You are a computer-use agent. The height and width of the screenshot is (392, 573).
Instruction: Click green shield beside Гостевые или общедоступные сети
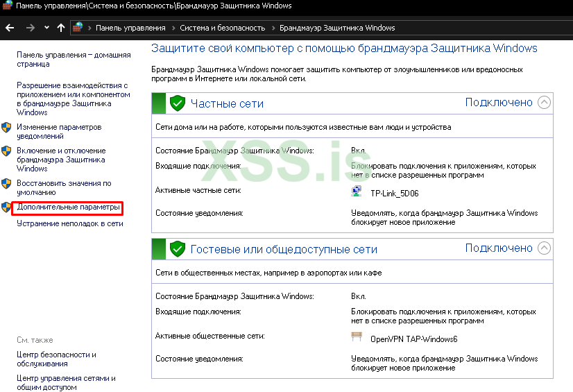(x=178, y=249)
